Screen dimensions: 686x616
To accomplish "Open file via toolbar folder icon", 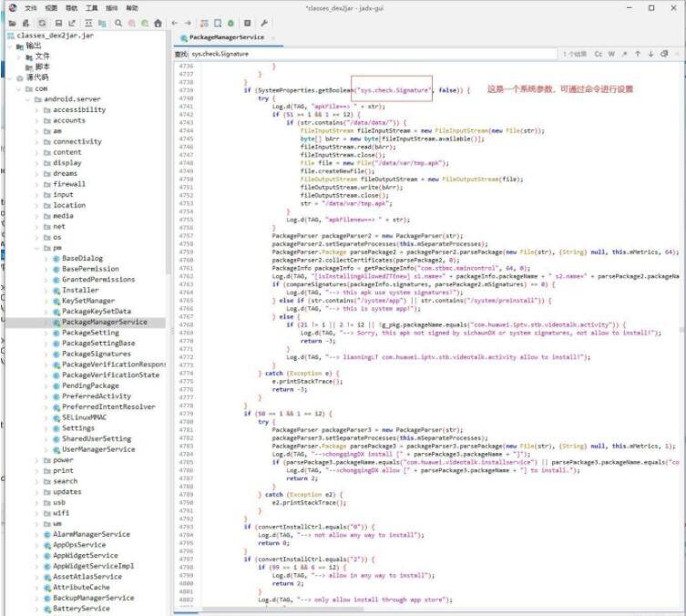I will click(12, 23).
